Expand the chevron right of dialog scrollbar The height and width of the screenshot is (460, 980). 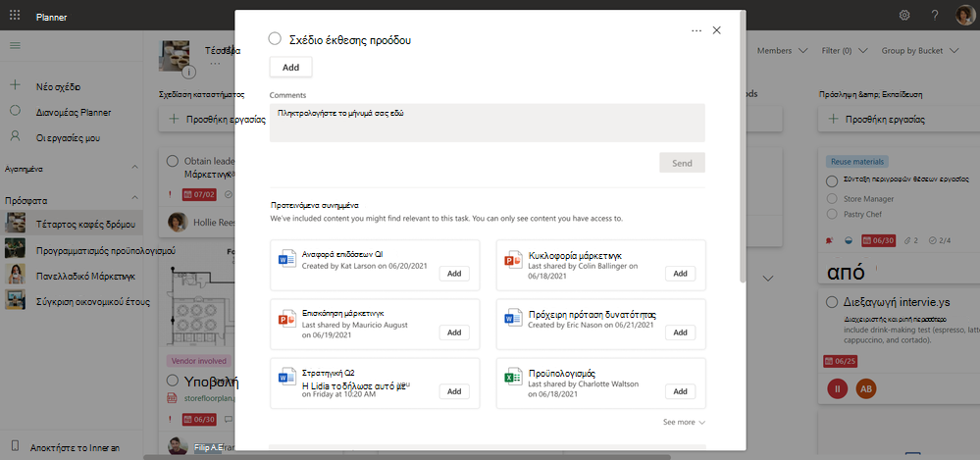769,278
